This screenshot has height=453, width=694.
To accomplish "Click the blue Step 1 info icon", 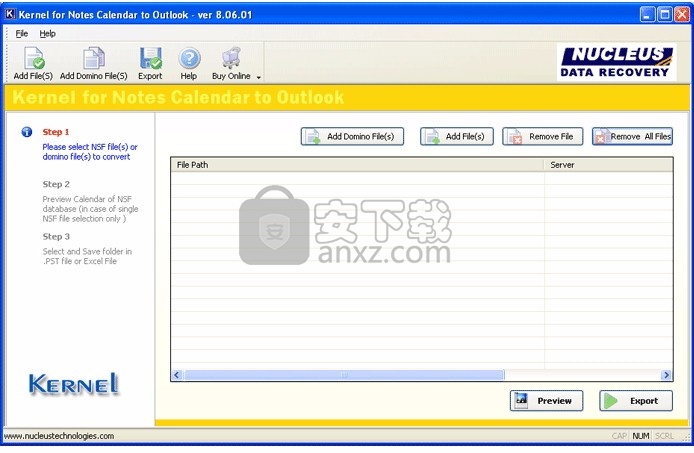I will tap(27, 132).
